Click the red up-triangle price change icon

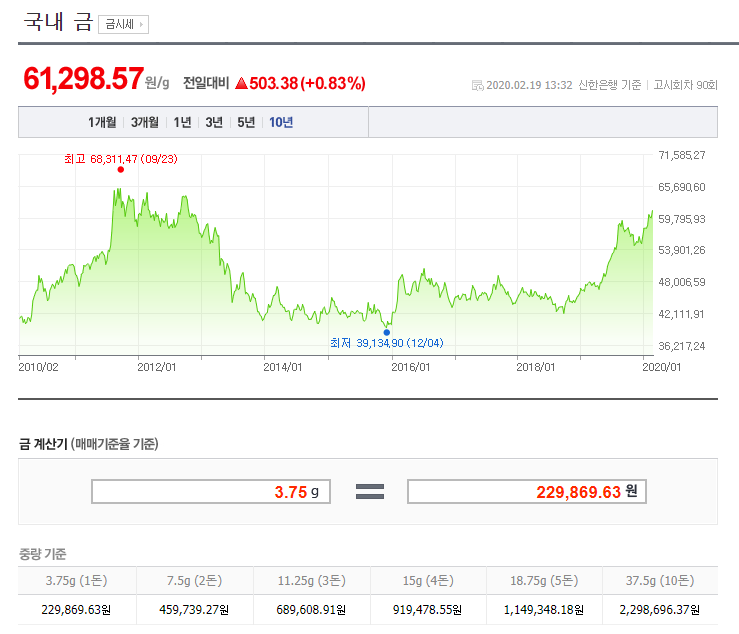pyautogui.click(x=241, y=84)
